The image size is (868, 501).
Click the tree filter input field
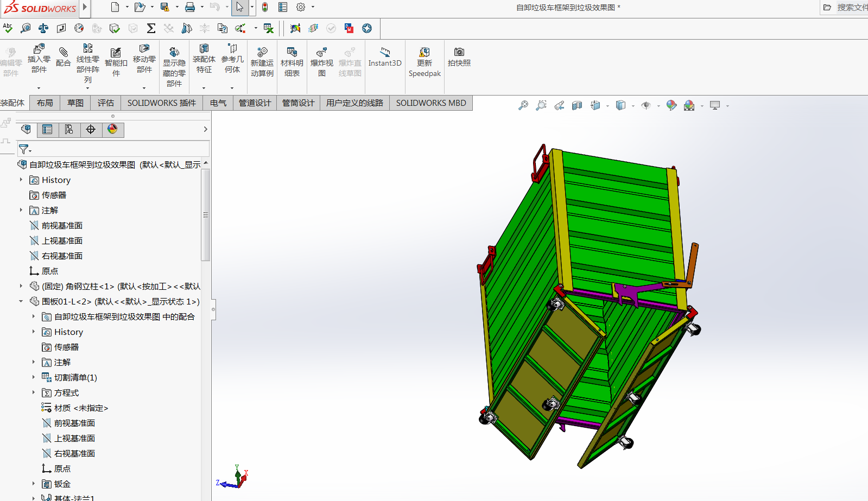click(113, 149)
